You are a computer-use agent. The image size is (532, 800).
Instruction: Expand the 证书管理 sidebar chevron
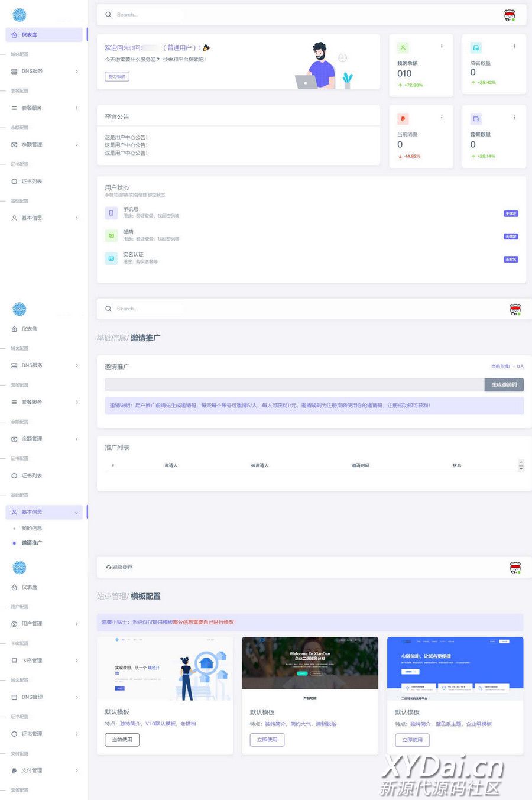click(x=77, y=734)
